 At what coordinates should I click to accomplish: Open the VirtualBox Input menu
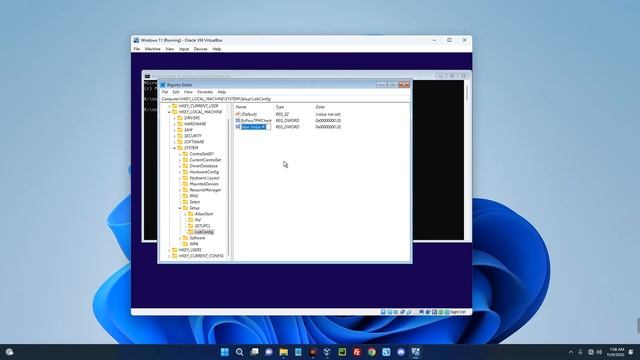point(184,49)
